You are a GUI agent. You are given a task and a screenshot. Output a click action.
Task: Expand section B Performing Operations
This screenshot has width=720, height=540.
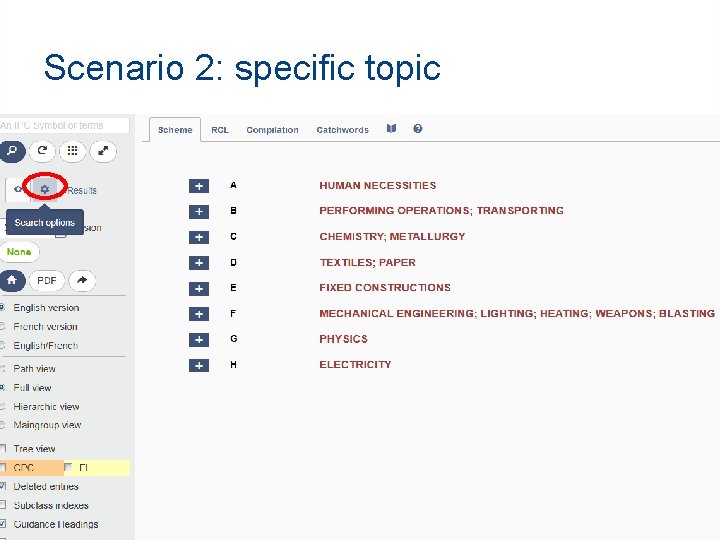click(x=199, y=212)
